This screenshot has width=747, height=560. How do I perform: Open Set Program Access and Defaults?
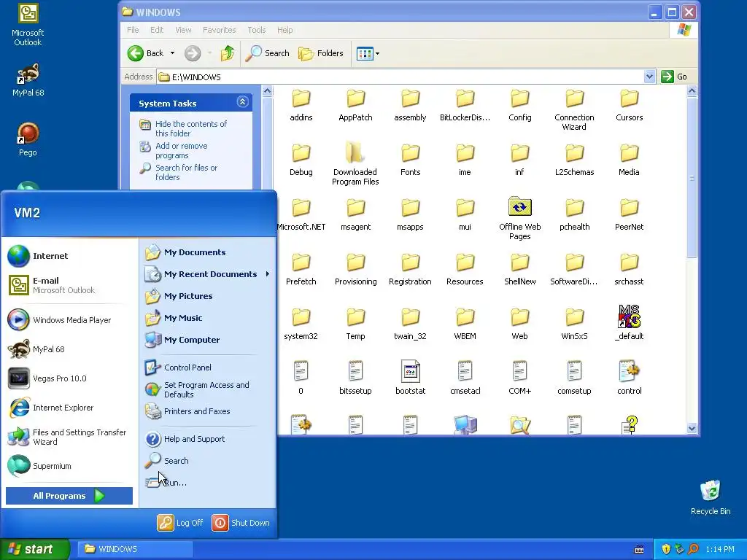206,389
